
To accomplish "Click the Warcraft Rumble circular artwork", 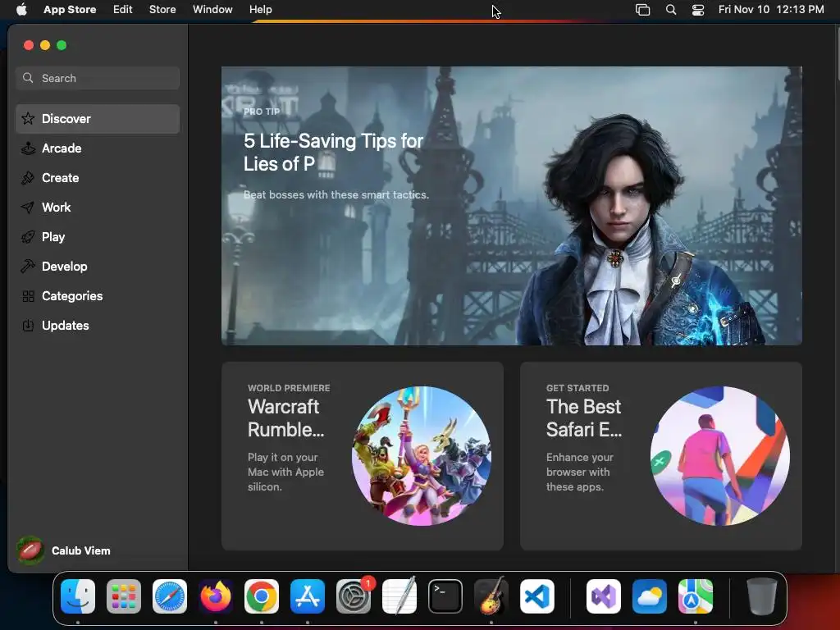I will tap(421, 456).
